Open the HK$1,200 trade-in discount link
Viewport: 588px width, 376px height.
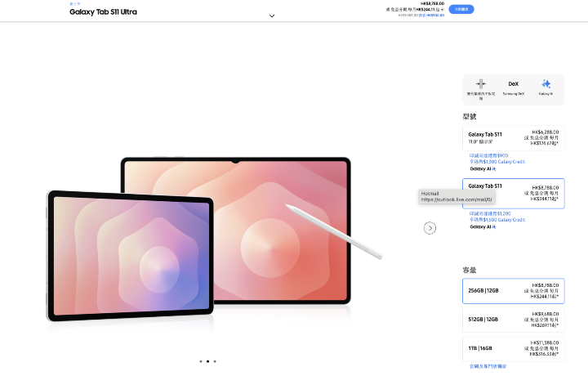(x=490, y=213)
